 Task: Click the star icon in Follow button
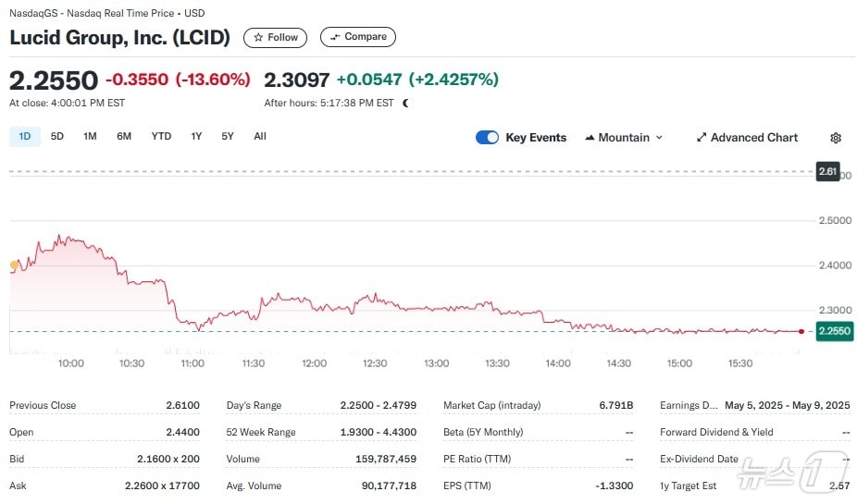tap(258, 38)
